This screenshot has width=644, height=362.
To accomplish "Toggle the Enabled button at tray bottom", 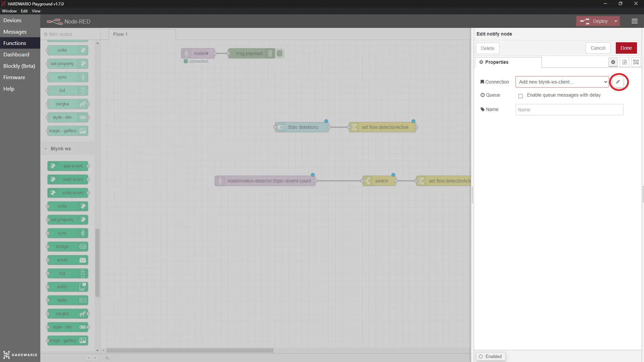I will click(x=491, y=356).
